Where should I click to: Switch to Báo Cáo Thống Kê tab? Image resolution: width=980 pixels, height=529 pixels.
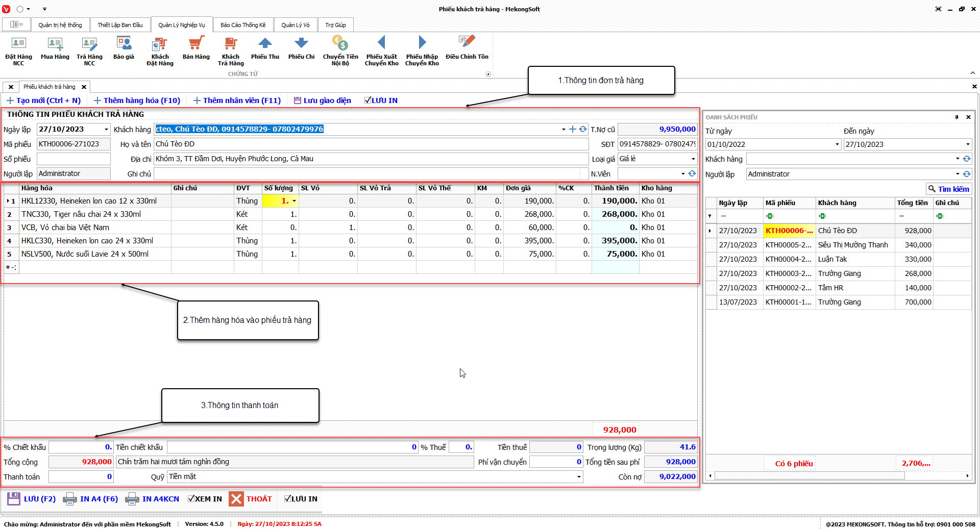pyautogui.click(x=243, y=25)
